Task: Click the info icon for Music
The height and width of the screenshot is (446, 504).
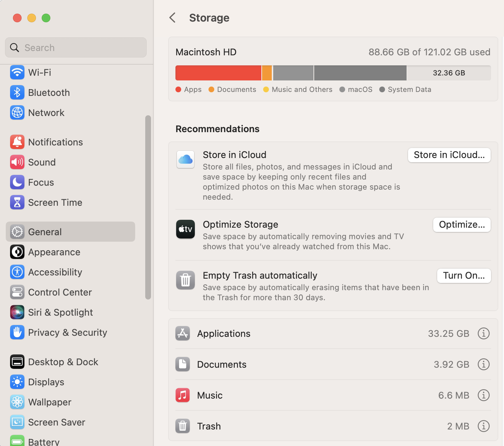Action: (x=484, y=395)
